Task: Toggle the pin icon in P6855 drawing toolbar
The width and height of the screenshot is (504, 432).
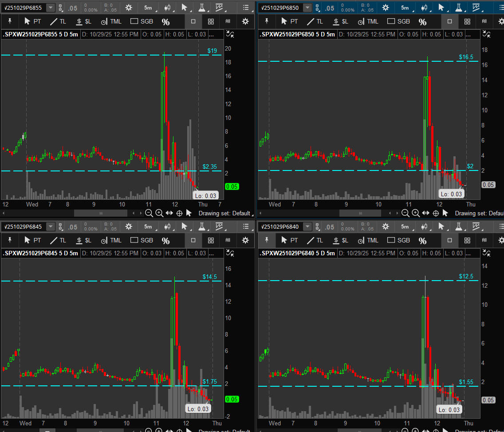Action: click(x=10, y=21)
